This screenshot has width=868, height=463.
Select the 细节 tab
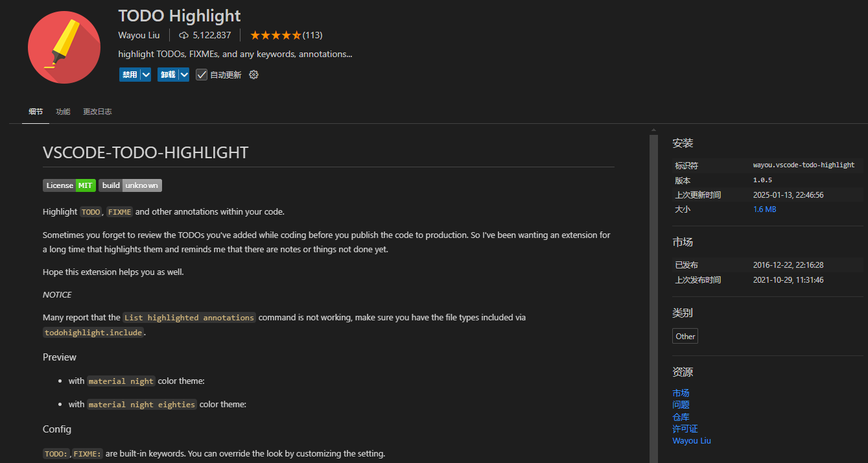click(x=36, y=112)
